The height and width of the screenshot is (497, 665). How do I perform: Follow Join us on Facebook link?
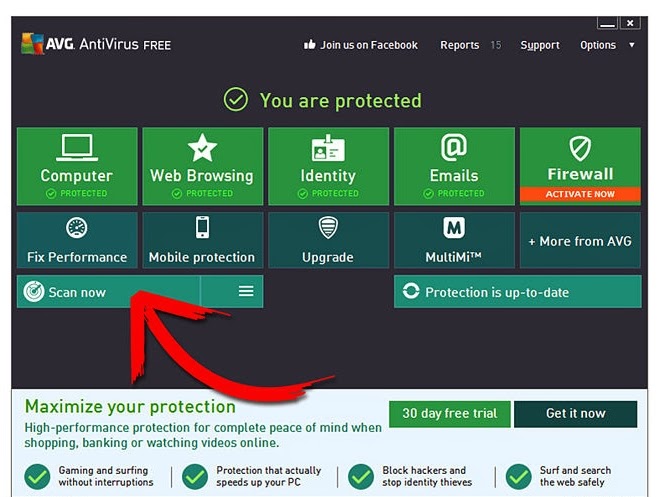tap(369, 45)
